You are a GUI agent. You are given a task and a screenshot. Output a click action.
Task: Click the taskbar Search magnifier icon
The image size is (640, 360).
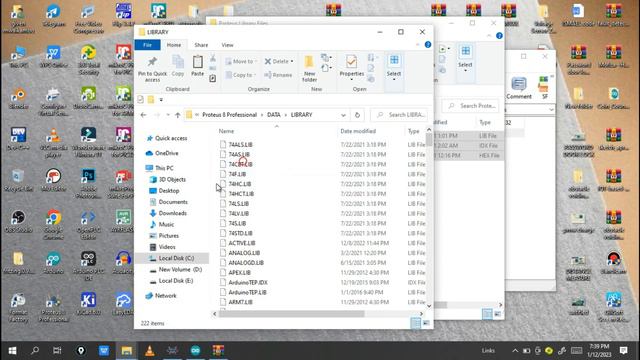coord(35,350)
